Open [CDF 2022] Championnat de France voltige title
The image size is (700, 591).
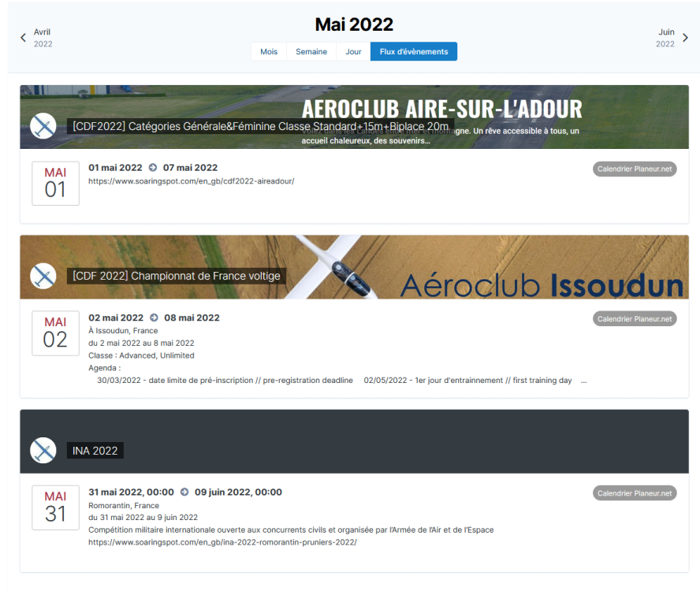(x=177, y=276)
